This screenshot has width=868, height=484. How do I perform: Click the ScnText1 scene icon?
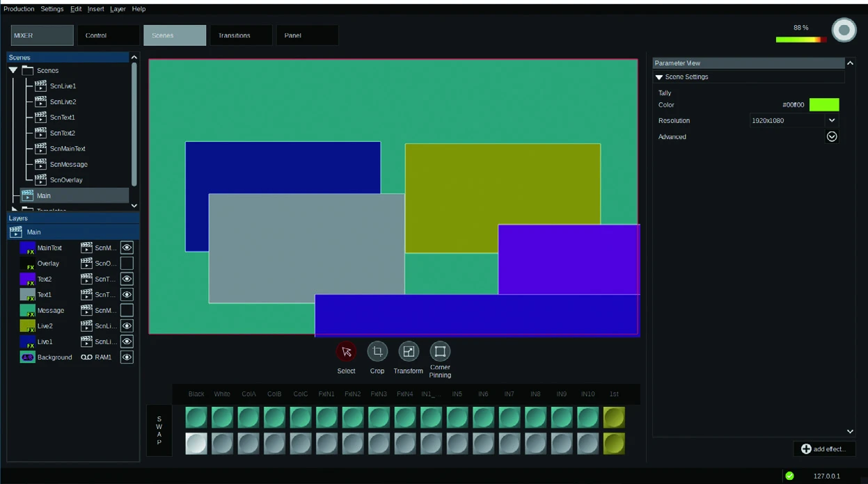(40, 117)
